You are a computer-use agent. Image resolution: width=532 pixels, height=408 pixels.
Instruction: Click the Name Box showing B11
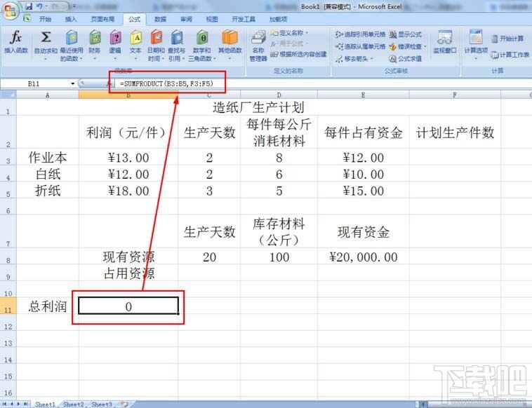pos(34,83)
